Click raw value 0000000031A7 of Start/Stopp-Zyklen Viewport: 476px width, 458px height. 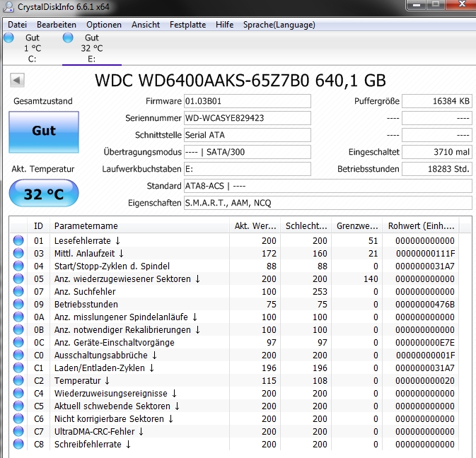tap(425, 266)
